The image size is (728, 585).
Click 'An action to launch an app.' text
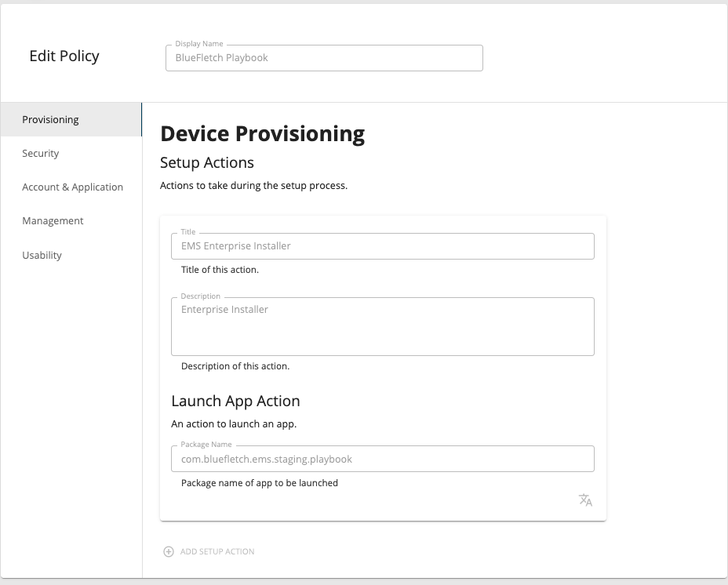click(x=234, y=424)
